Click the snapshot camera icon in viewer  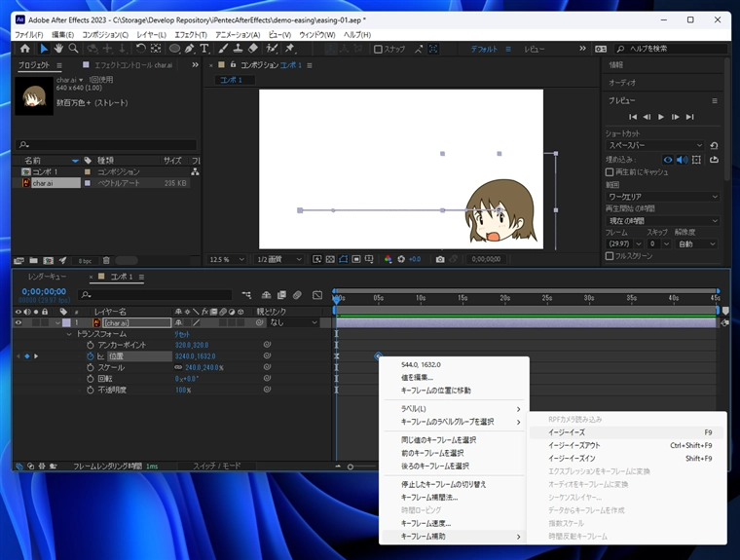click(440, 259)
